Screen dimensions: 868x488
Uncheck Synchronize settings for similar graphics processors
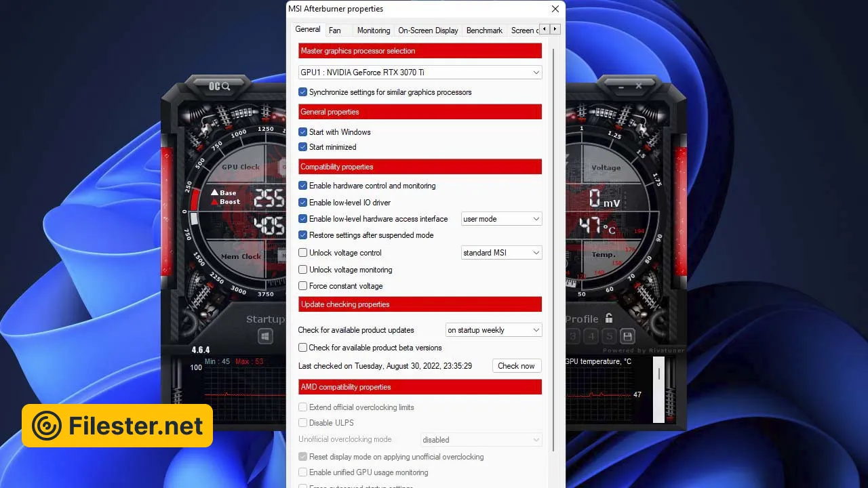(x=303, y=92)
